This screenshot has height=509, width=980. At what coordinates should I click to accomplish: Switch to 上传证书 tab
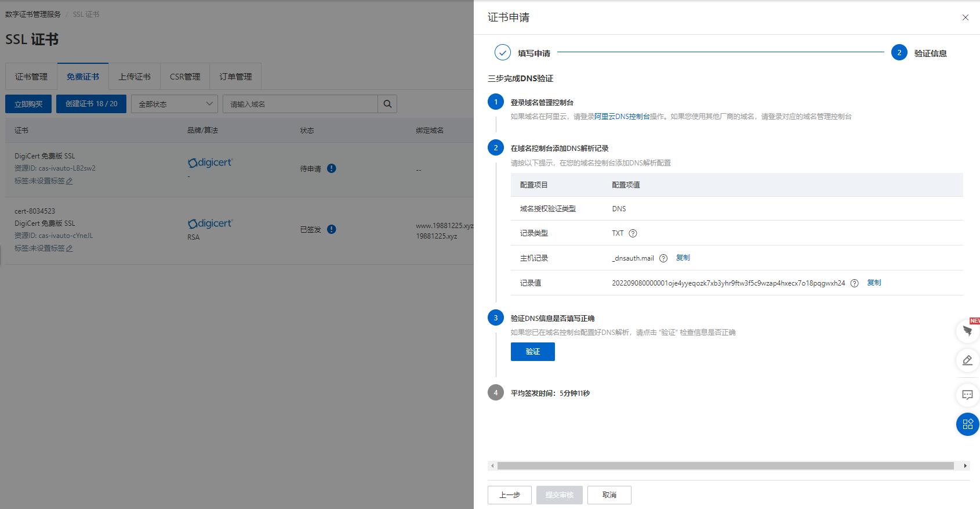[x=135, y=77]
